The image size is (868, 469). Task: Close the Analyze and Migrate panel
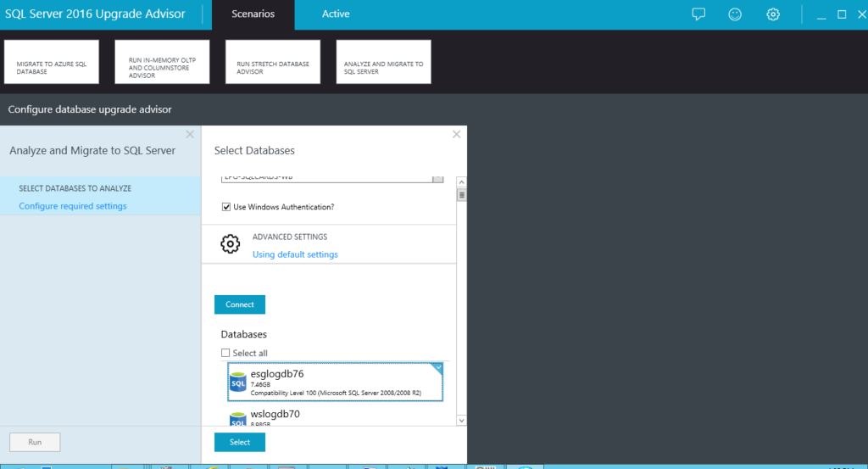(x=190, y=134)
